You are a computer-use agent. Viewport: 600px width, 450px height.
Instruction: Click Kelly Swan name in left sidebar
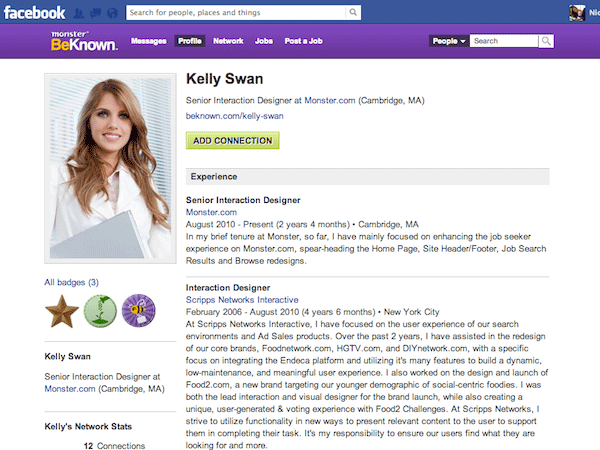67,356
